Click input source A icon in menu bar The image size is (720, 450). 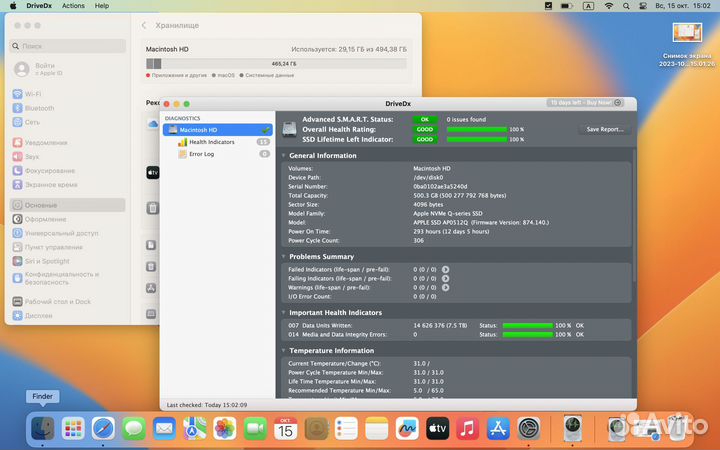point(588,6)
